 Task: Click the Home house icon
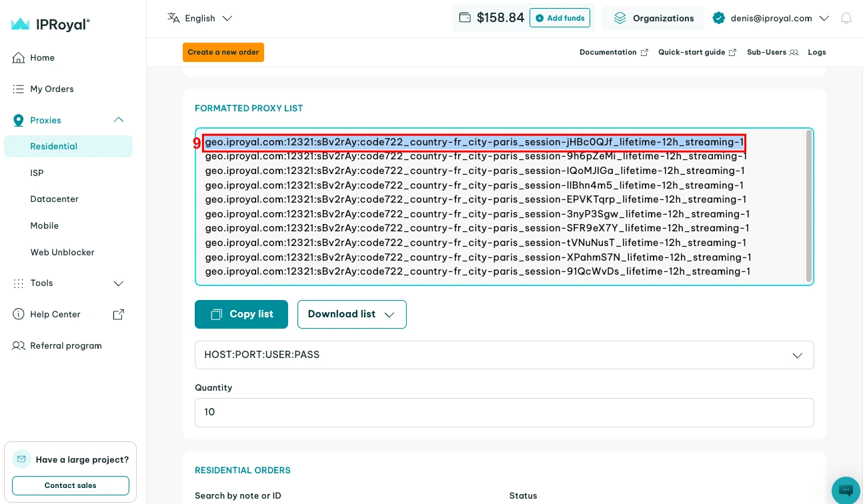pyautogui.click(x=19, y=58)
